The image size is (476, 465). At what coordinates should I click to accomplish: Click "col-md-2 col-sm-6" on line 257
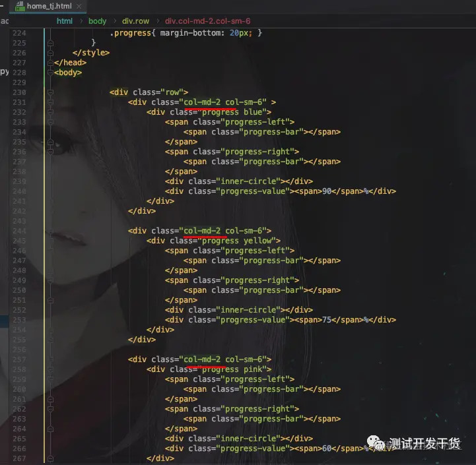[x=223, y=359]
